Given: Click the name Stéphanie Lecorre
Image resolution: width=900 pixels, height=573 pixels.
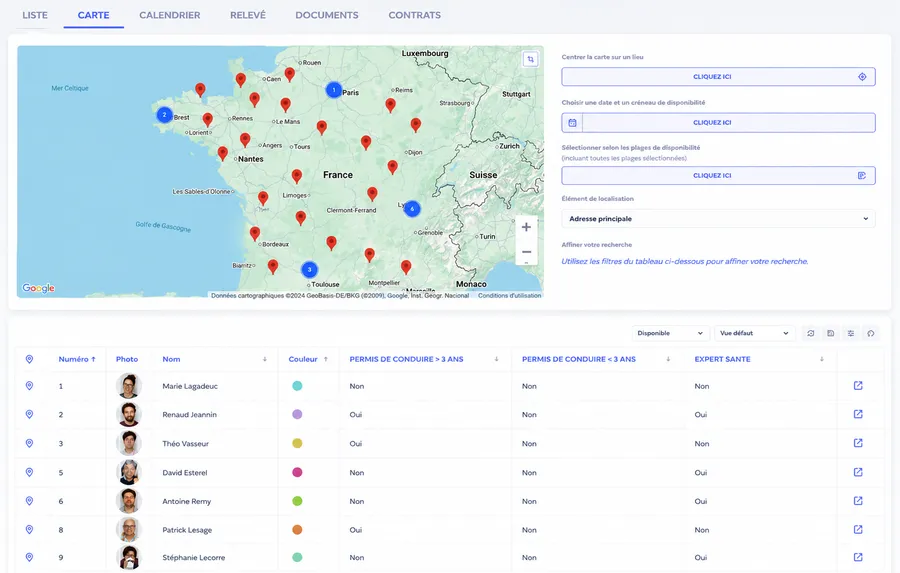Looking at the screenshot, I should pos(193,557).
